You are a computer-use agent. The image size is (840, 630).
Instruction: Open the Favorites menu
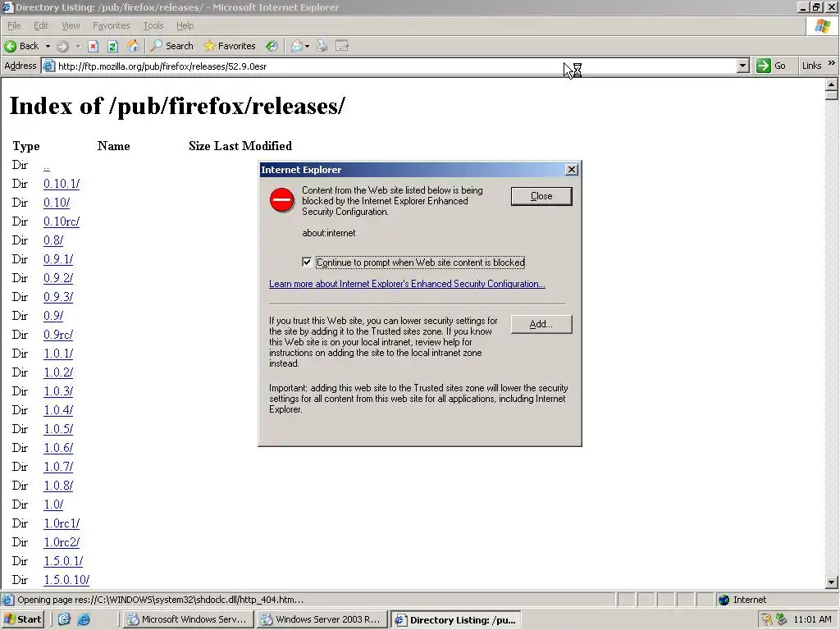click(x=111, y=25)
